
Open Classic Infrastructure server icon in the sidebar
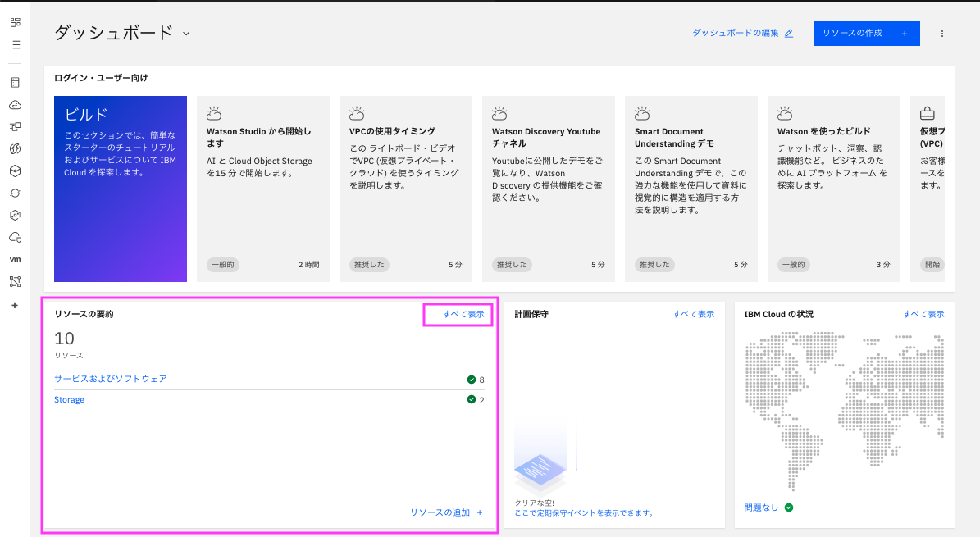[15, 83]
